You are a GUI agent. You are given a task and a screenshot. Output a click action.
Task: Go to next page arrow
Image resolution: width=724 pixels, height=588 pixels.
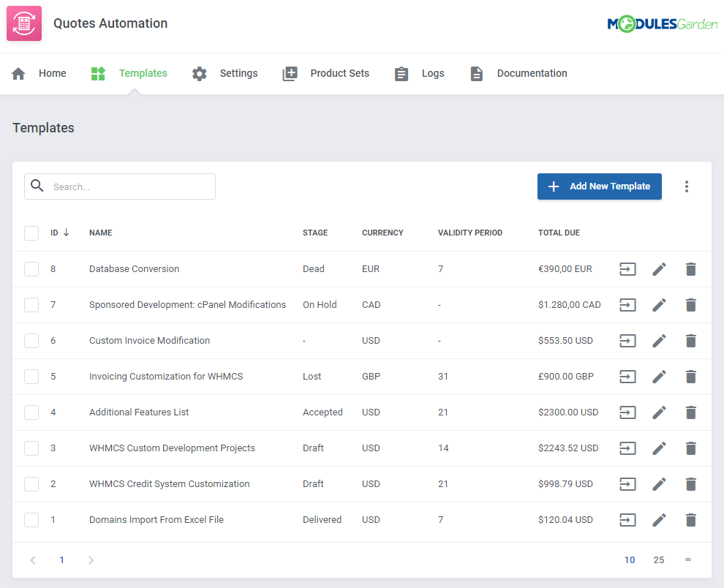coord(91,560)
